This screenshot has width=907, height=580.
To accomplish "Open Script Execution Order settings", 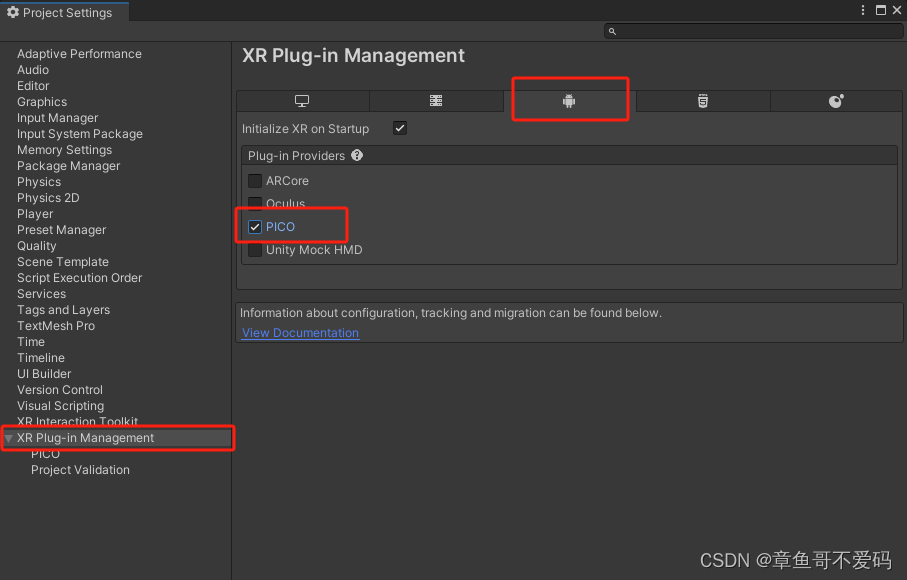I will (x=79, y=278).
